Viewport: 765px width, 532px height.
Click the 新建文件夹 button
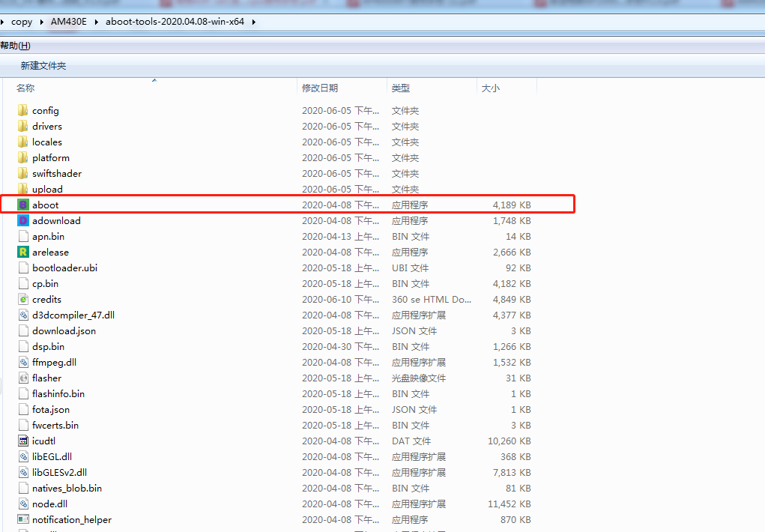[43, 65]
